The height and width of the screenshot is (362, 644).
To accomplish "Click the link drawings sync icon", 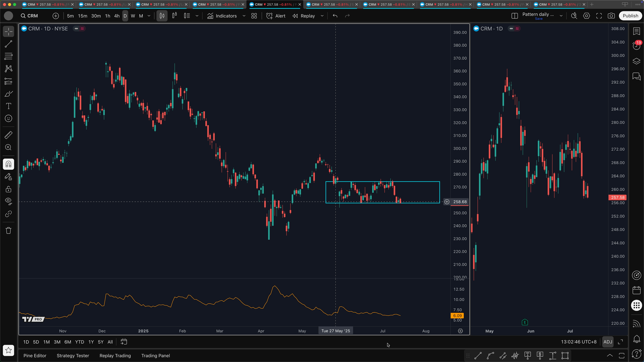I will [9, 214].
